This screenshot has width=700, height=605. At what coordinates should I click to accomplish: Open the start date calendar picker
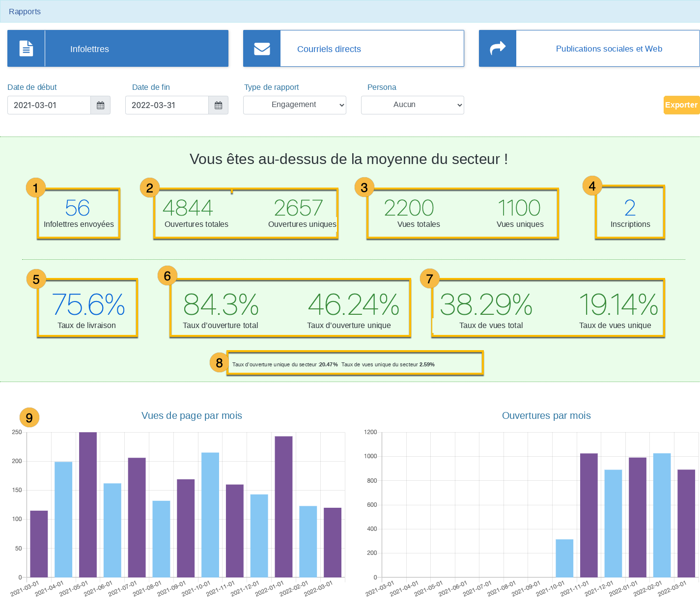pyautogui.click(x=101, y=105)
